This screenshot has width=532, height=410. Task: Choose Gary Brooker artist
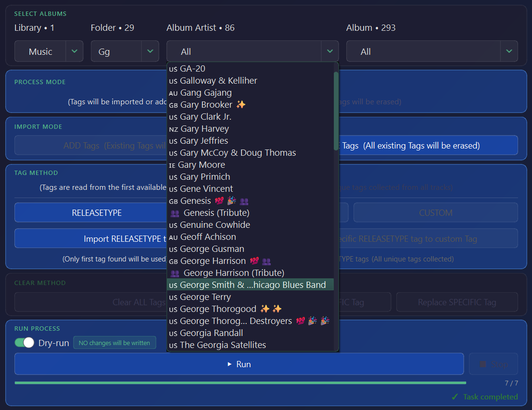pyautogui.click(x=251, y=104)
